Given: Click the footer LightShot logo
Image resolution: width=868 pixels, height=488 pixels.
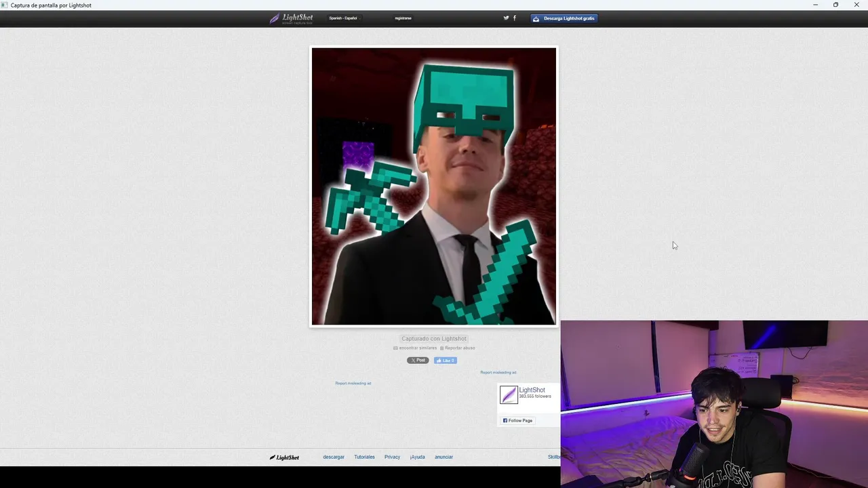Looking at the screenshot, I should (x=284, y=457).
